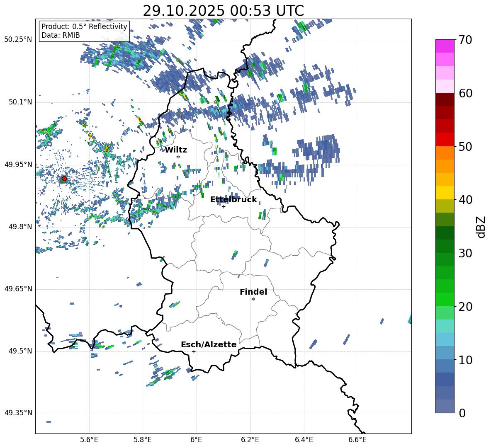Click the Product: 0.5° Reflectivity text
The width and height of the screenshot is (491, 448).
[84, 26]
